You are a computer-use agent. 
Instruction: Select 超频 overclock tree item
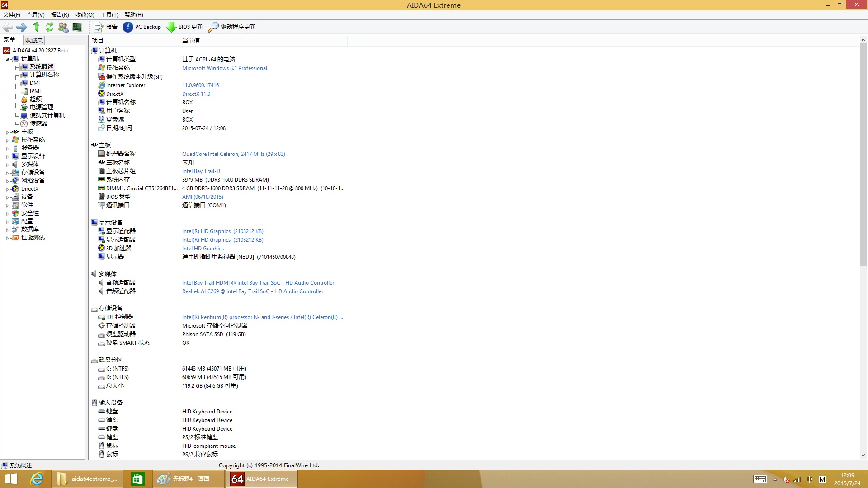(x=36, y=99)
